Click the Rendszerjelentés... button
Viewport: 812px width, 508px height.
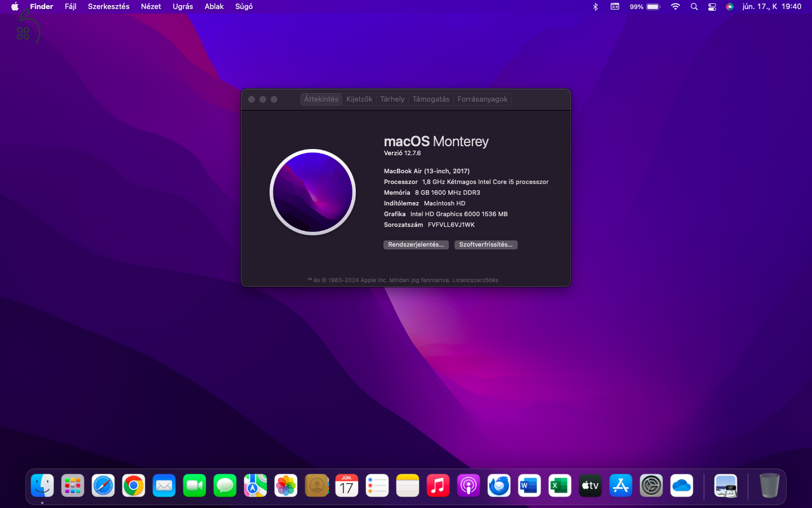coord(416,245)
